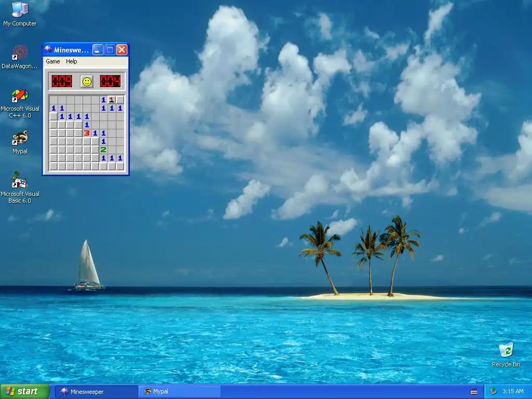Select Microsoft Visual C++ 6.0 shortcut
Image resolution: width=532 pixels, height=399 pixels.
(x=20, y=103)
